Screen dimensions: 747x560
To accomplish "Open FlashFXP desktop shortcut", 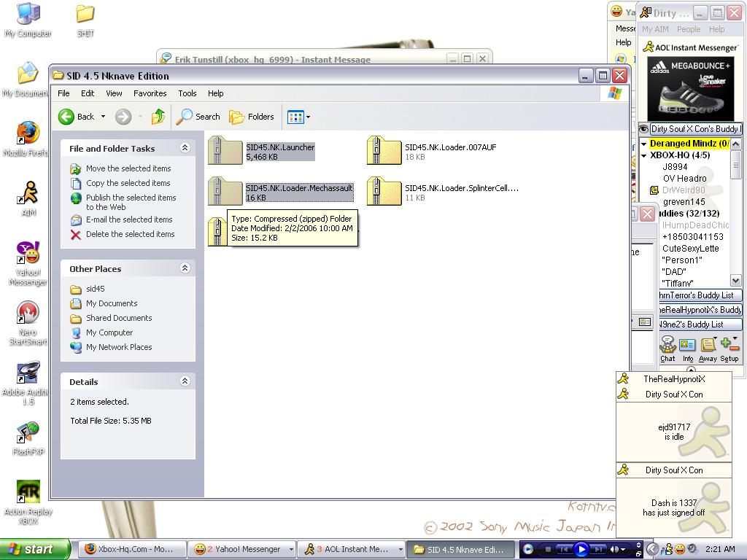I will pos(28,438).
